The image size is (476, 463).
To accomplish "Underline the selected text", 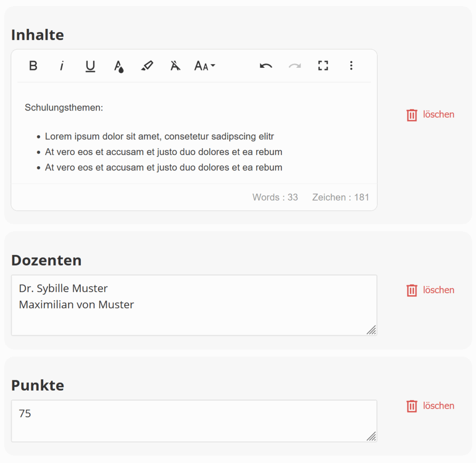I will [x=90, y=66].
